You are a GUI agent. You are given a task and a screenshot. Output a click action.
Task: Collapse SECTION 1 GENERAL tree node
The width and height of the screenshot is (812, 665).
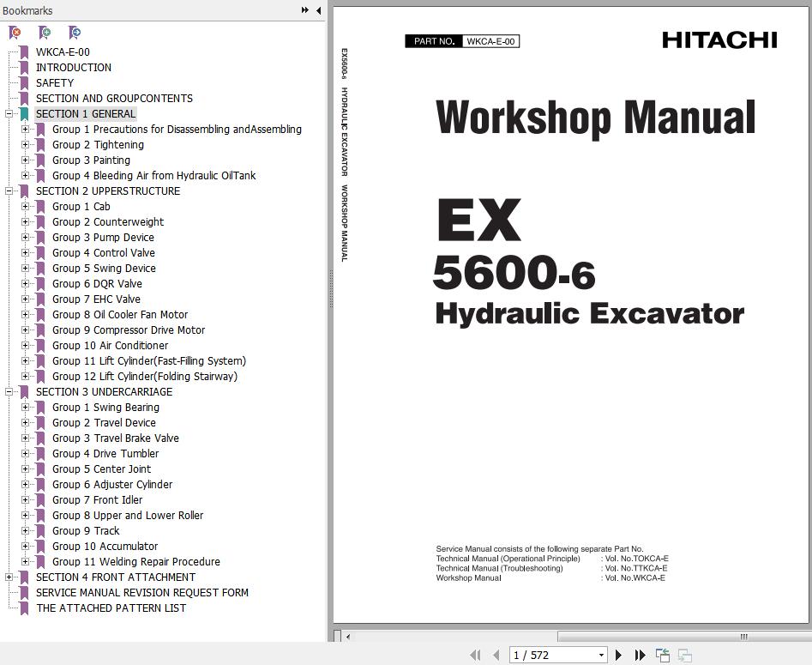[9, 114]
